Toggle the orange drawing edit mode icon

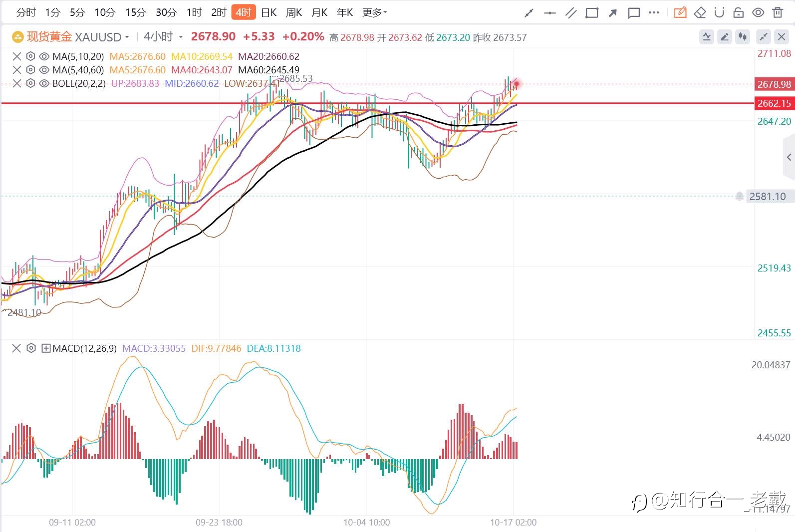point(680,12)
